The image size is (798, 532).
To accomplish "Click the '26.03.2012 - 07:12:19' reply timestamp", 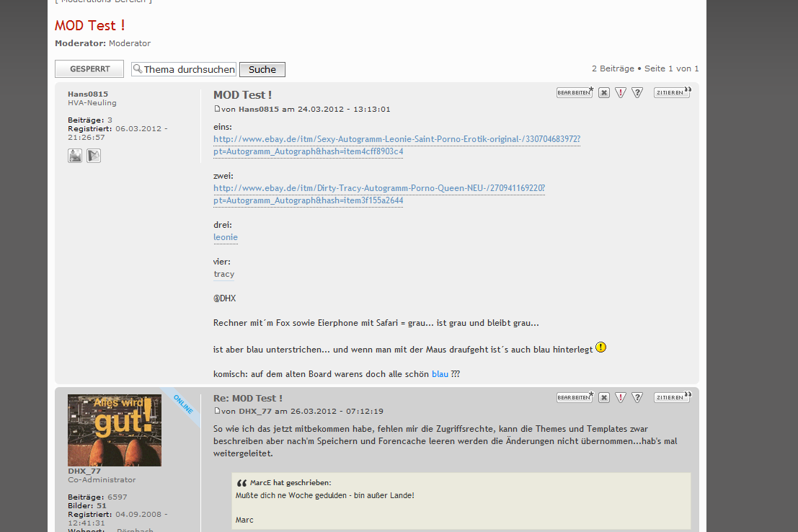I will [x=337, y=411].
